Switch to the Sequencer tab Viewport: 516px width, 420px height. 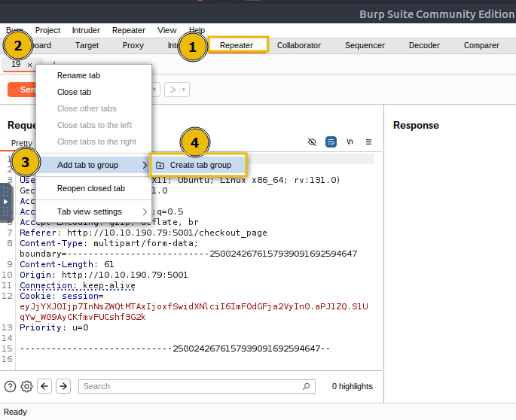[365, 45]
